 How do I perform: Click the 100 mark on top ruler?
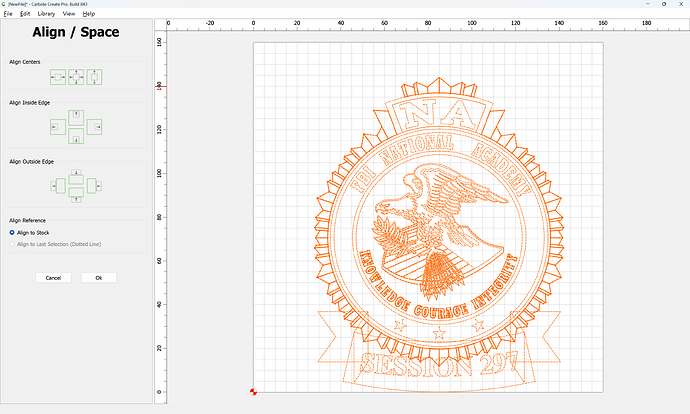472,23
